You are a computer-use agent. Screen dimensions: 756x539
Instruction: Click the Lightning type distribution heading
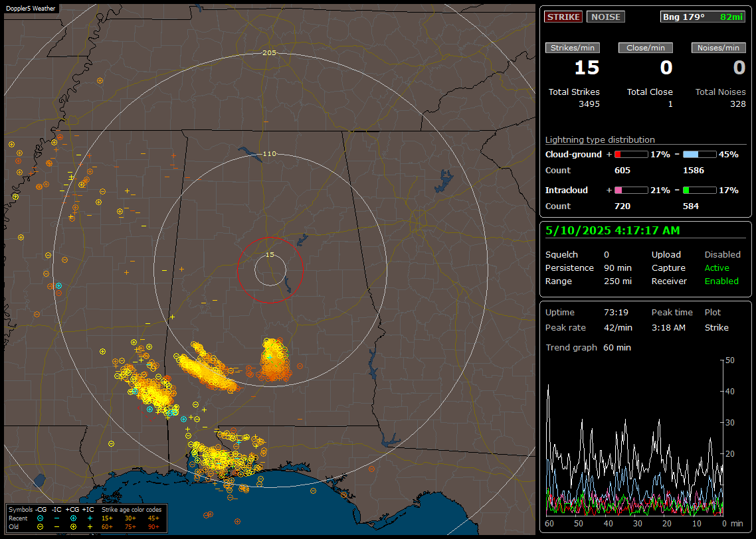click(x=600, y=139)
